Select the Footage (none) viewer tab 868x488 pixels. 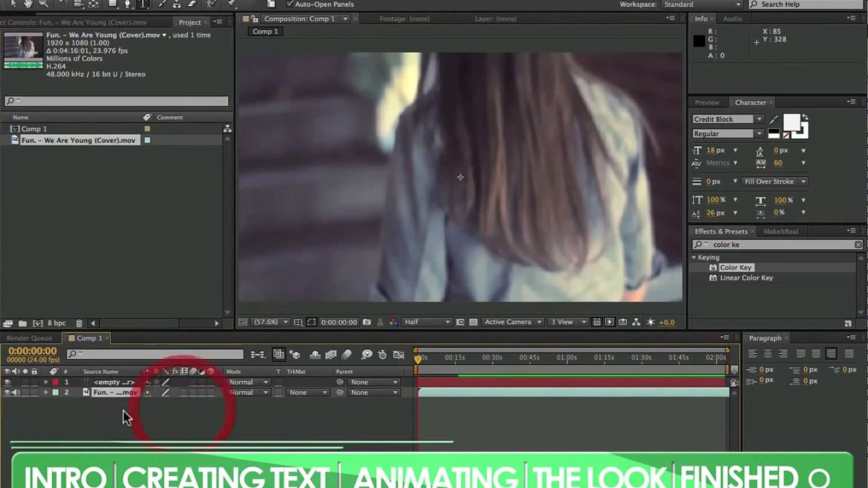(405, 19)
